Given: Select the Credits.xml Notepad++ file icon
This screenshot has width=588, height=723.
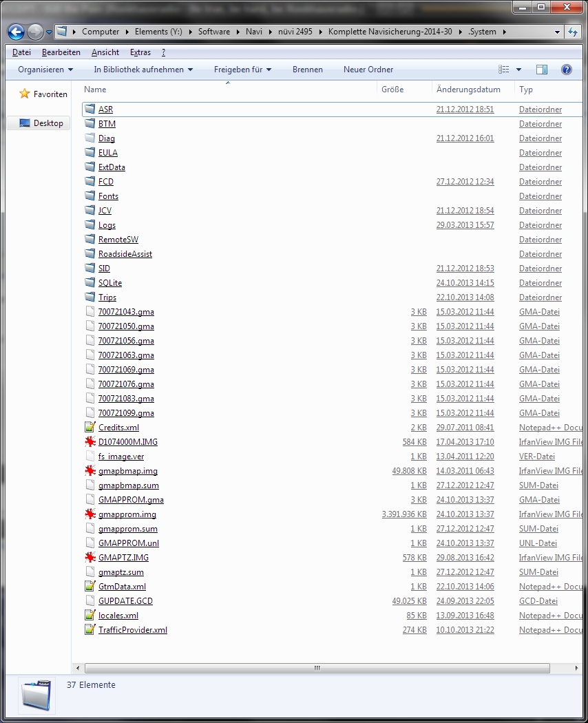Looking at the screenshot, I should 90,428.
